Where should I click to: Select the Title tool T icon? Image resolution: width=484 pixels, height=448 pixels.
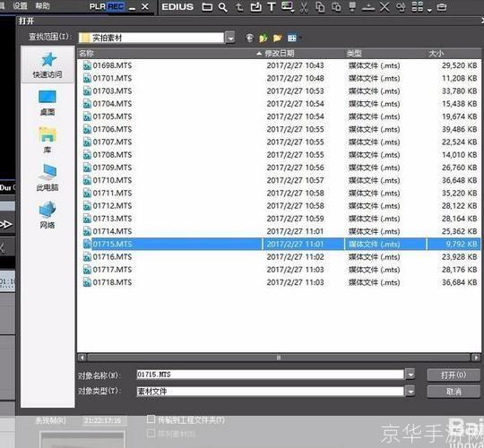pyautogui.click(x=272, y=7)
